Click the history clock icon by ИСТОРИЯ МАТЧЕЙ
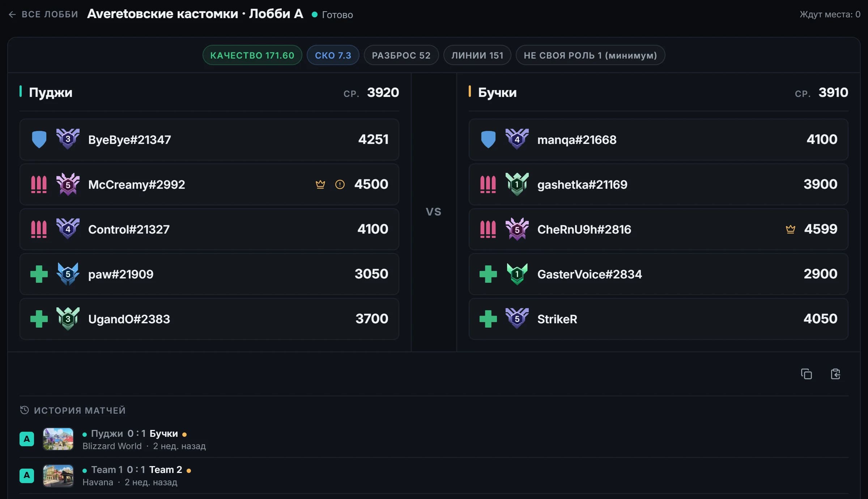868x499 pixels. (24, 410)
